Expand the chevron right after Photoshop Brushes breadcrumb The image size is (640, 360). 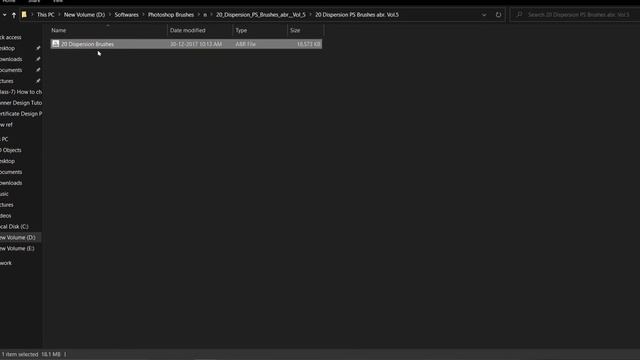coord(198,15)
